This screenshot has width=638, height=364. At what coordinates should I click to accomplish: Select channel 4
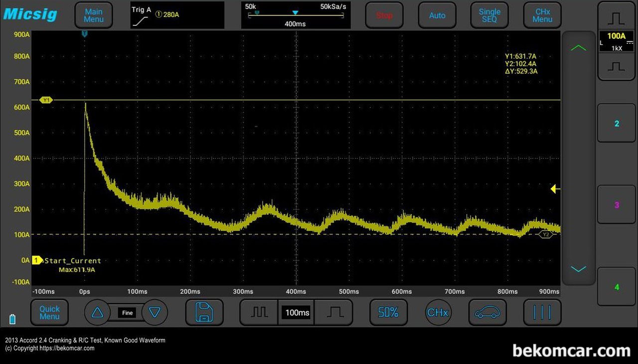(617, 287)
